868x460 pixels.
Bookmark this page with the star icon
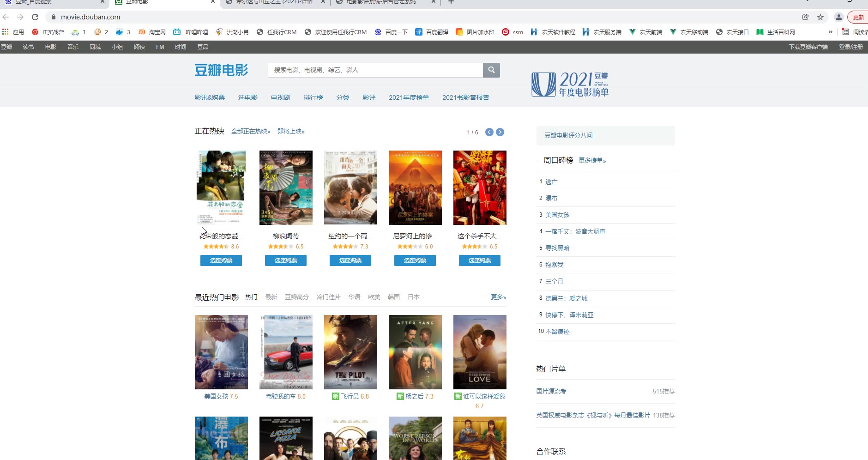point(820,17)
